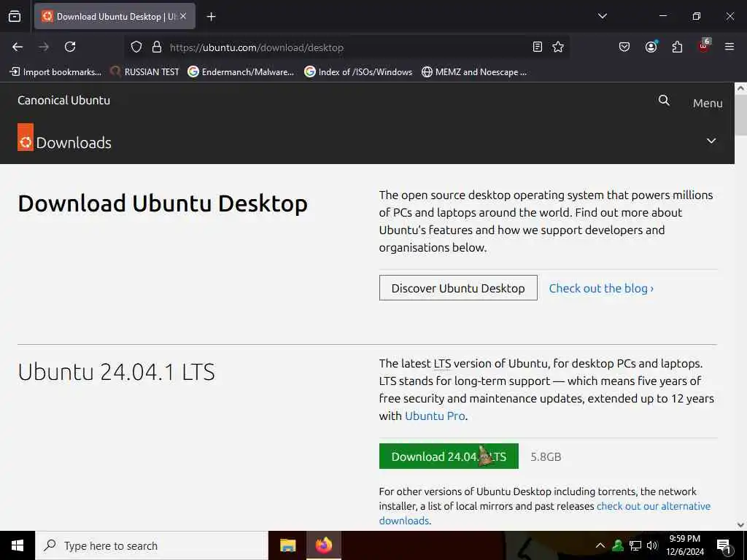Open Firefox application hamburger menu

(x=729, y=47)
